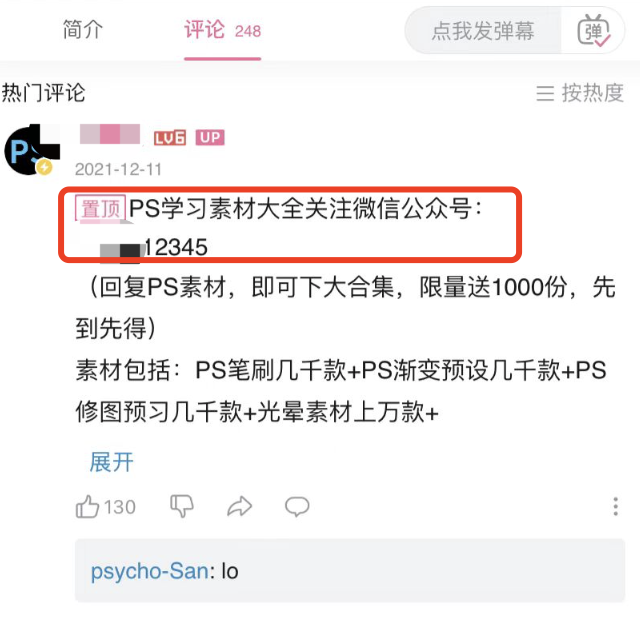Click the 130 like count
The width and height of the screenshot is (640, 618).
pyautogui.click(x=120, y=507)
